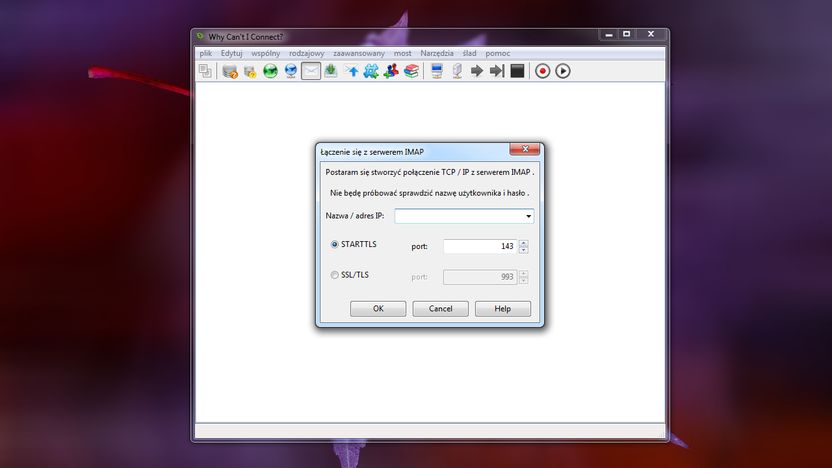Click the red record circle icon
Image resolution: width=832 pixels, height=468 pixels.
(x=542, y=71)
